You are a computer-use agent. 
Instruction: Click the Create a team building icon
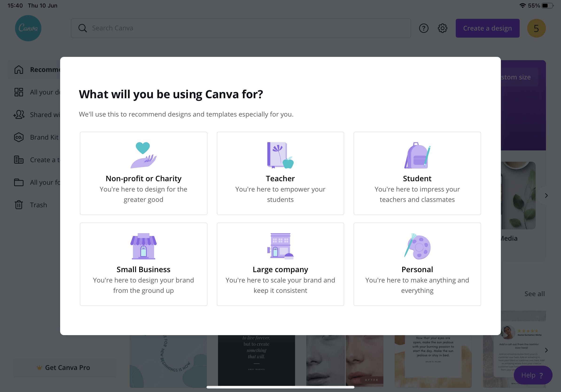[x=19, y=160]
